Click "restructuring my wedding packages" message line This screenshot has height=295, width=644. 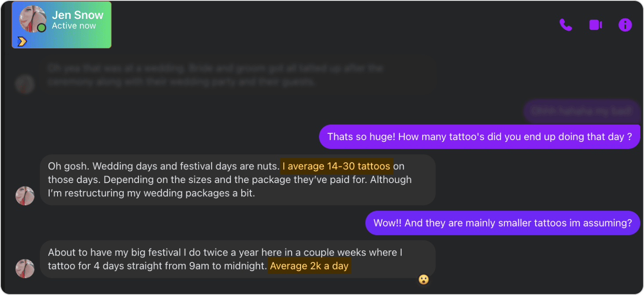pos(151,193)
